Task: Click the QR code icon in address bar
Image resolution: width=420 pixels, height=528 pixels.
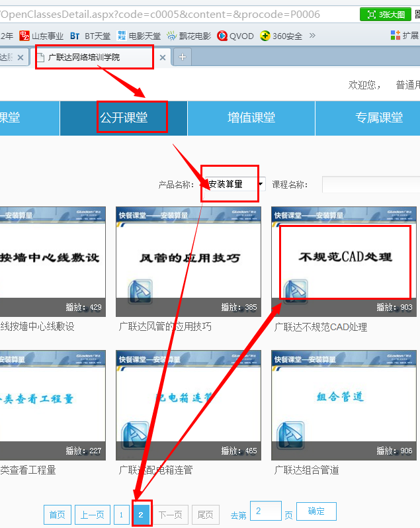Action: [x=417, y=14]
